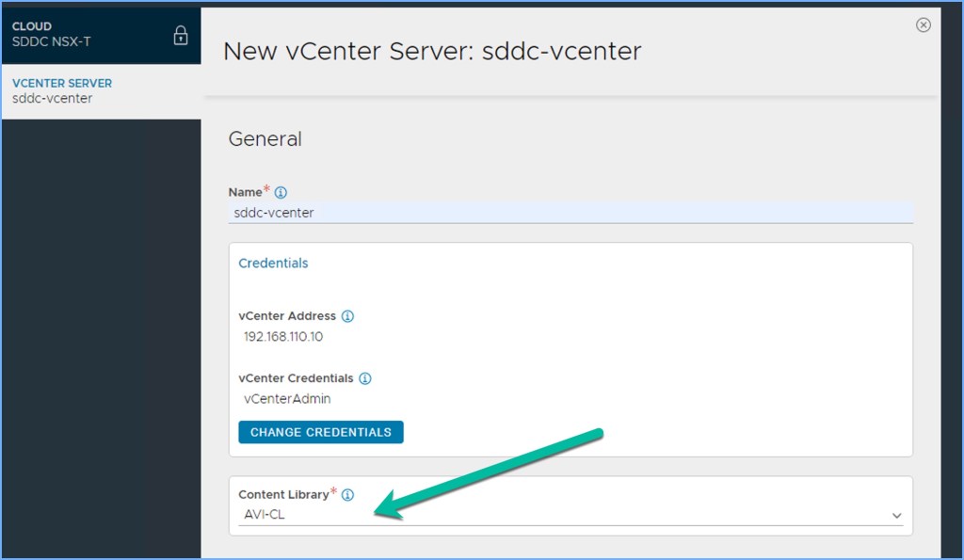Click the vCenter Credentials label text

tap(296, 378)
